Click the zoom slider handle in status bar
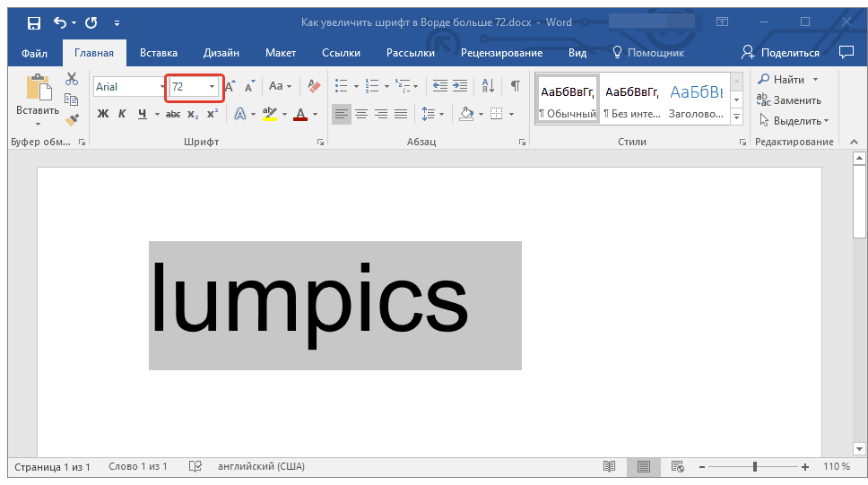 [755, 467]
